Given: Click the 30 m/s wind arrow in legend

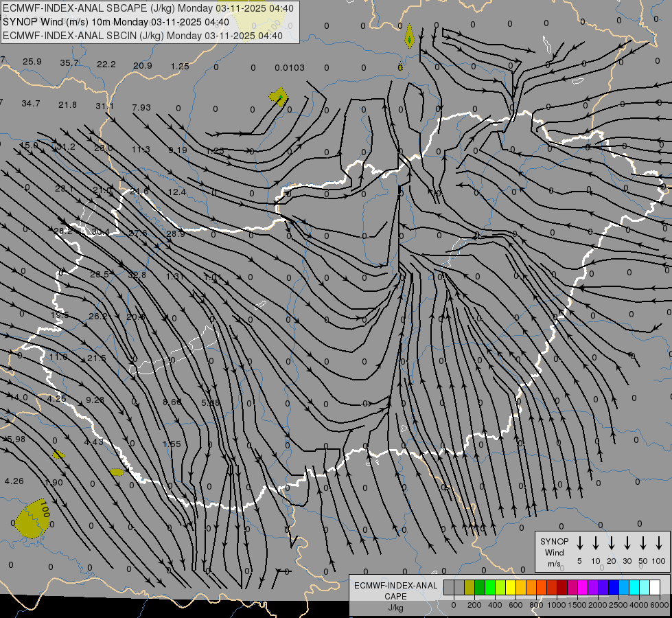Looking at the screenshot, I should (627, 543).
